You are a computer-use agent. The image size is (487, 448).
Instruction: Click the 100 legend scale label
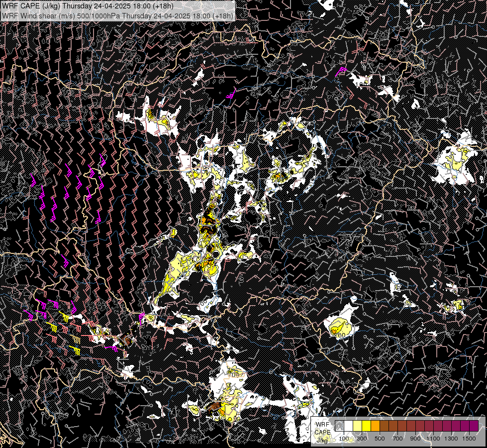tap(344, 439)
